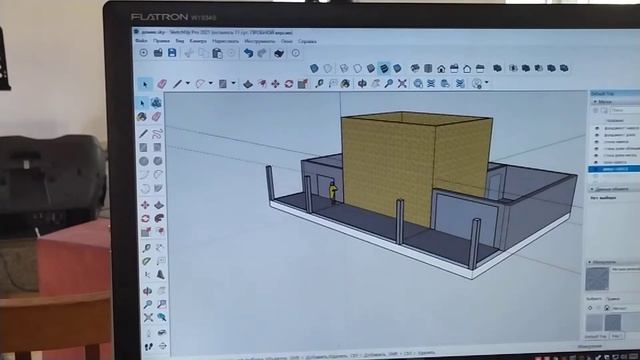Switch to Правка materials tab
This screenshot has height=360, width=640.
coord(613,299)
